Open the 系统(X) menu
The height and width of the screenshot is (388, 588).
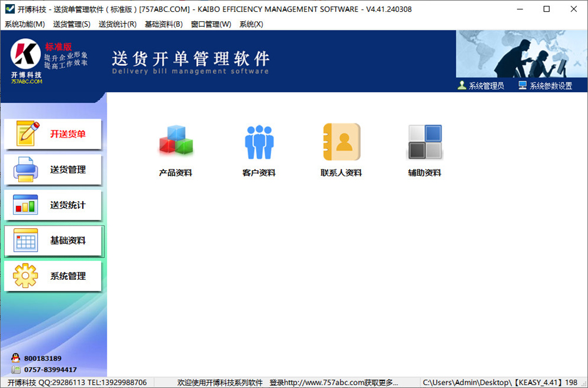251,24
